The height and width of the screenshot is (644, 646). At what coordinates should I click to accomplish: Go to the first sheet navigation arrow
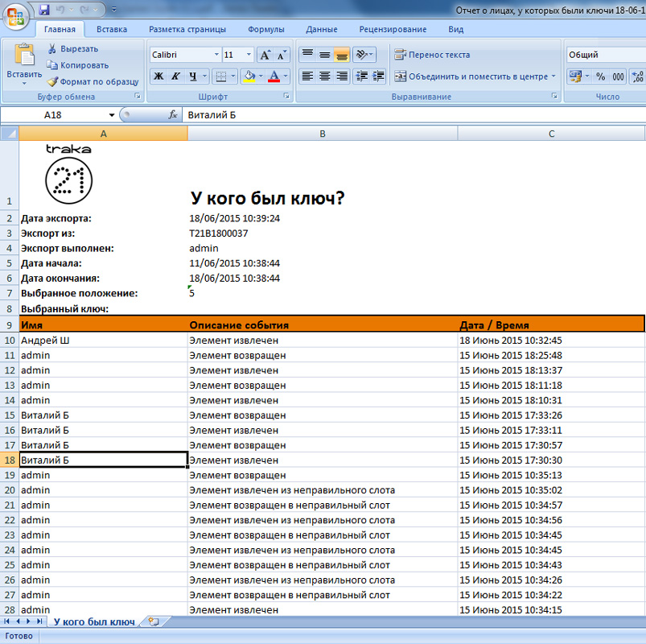(6, 621)
